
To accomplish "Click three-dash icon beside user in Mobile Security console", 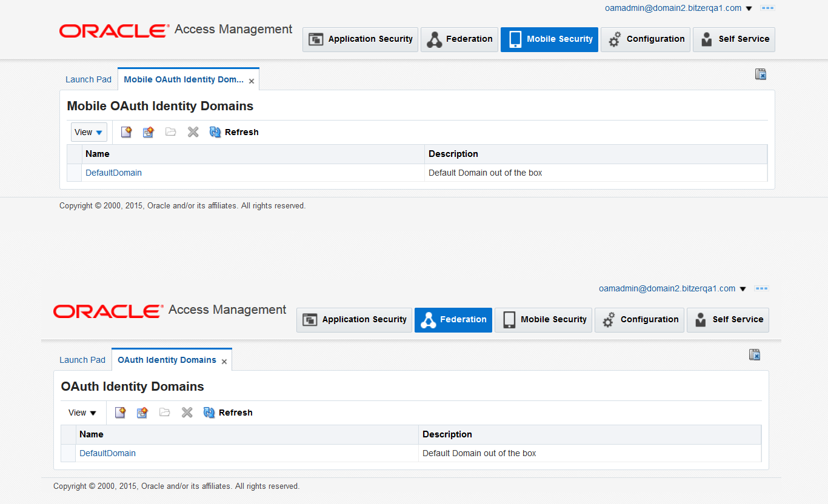I will coord(768,8).
